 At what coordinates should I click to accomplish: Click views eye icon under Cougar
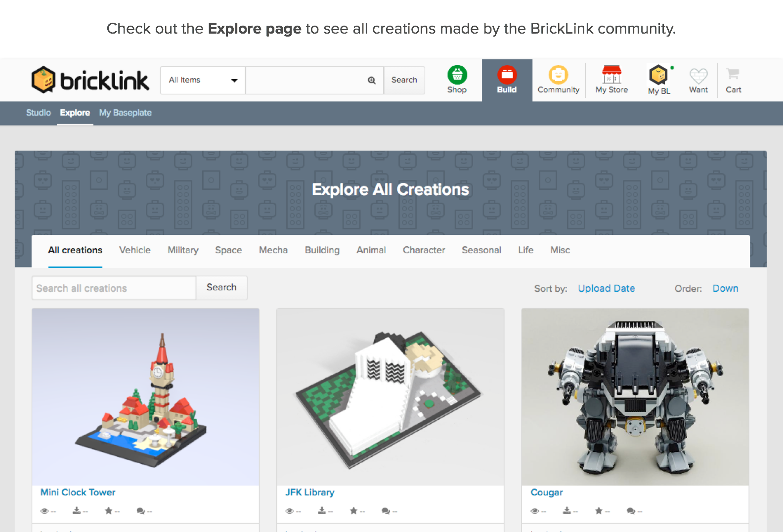[x=535, y=511]
